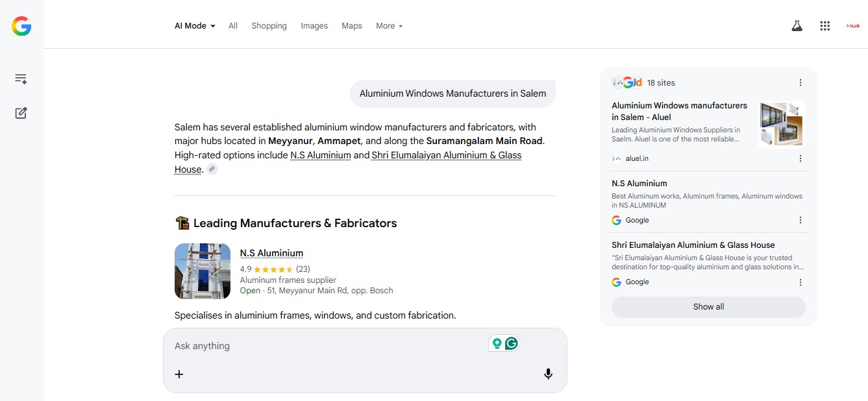Click the site favicons cluster by 18 sites
868x401 pixels.
point(627,82)
